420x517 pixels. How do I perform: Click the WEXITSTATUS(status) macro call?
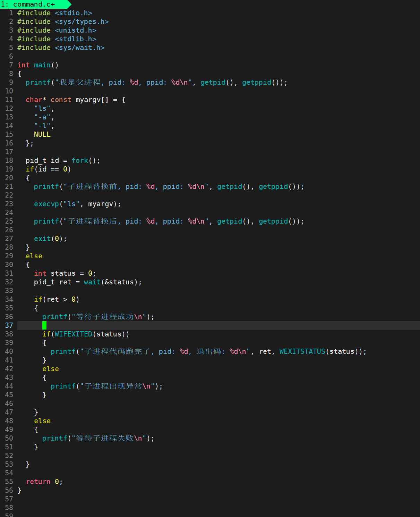coord(319,351)
